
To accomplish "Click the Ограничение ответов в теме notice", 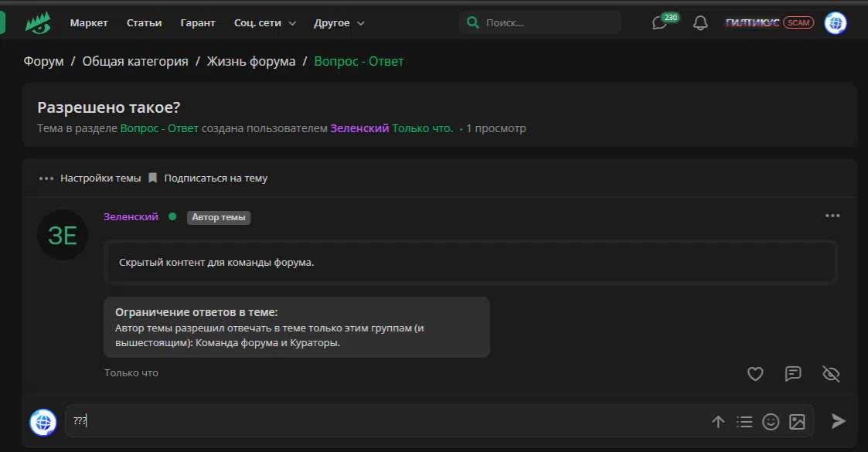I will 297,327.
